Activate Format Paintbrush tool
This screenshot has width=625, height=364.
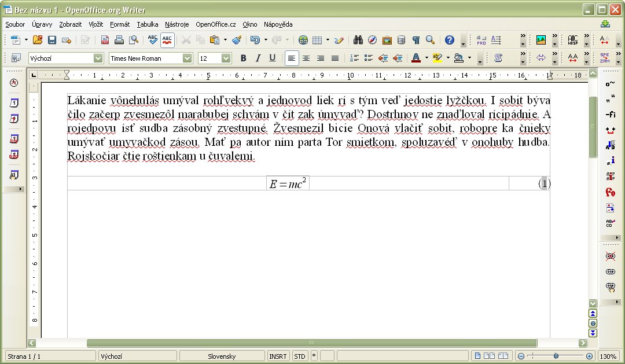pyautogui.click(x=237, y=40)
